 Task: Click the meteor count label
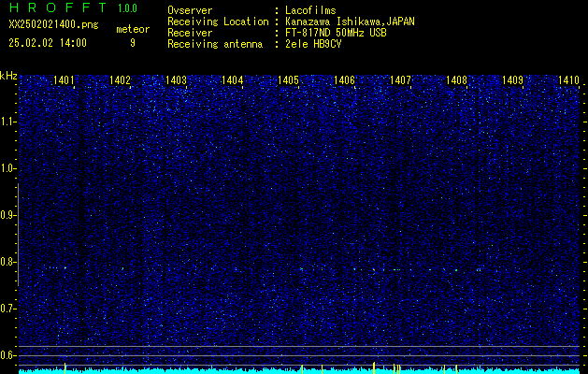(x=133, y=29)
